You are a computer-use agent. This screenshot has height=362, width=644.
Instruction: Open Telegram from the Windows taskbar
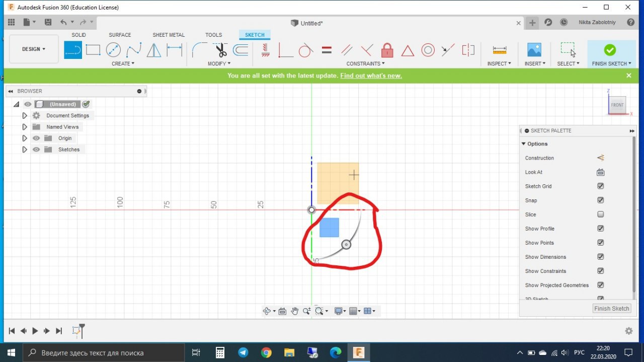tap(243, 352)
